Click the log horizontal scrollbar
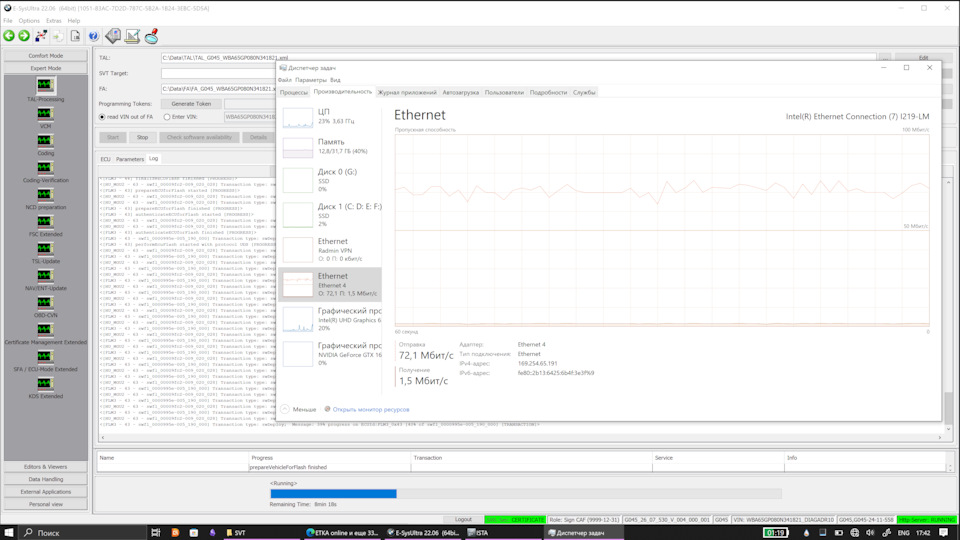Image resolution: width=960 pixels, height=540 pixels. [521, 437]
